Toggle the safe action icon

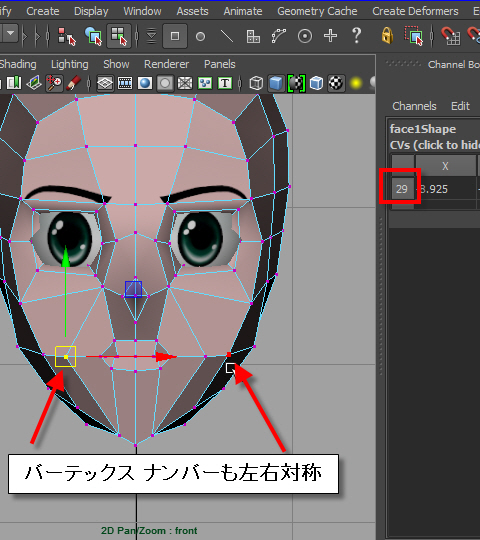205,83
